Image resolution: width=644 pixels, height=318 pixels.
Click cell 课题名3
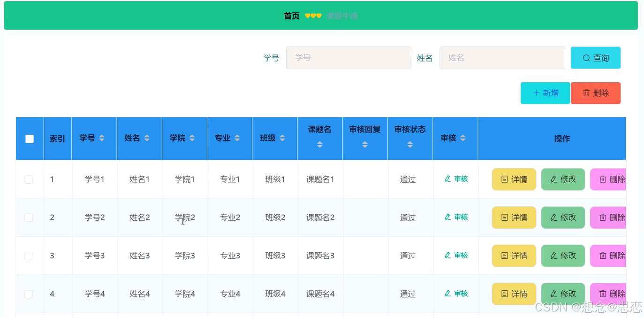[320, 256]
